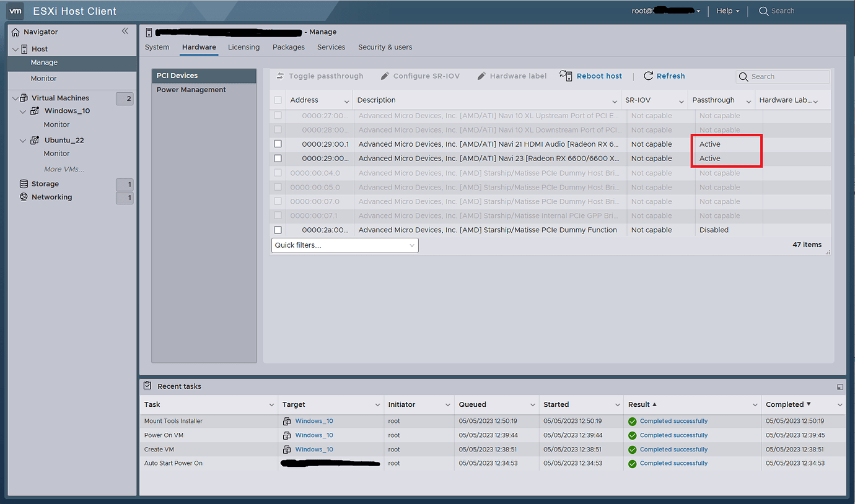This screenshot has height=504, width=855.
Task: Click the Configure SR-IOV pencil icon
Action: point(385,76)
